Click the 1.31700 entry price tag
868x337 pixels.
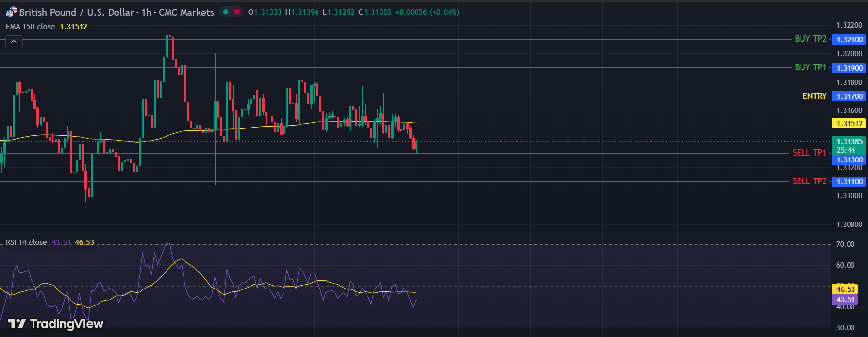(849, 96)
